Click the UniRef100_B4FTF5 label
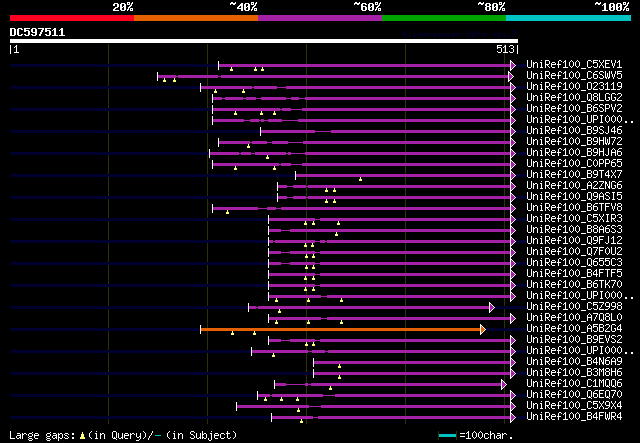The width and height of the screenshot is (640, 443). click(574, 274)
